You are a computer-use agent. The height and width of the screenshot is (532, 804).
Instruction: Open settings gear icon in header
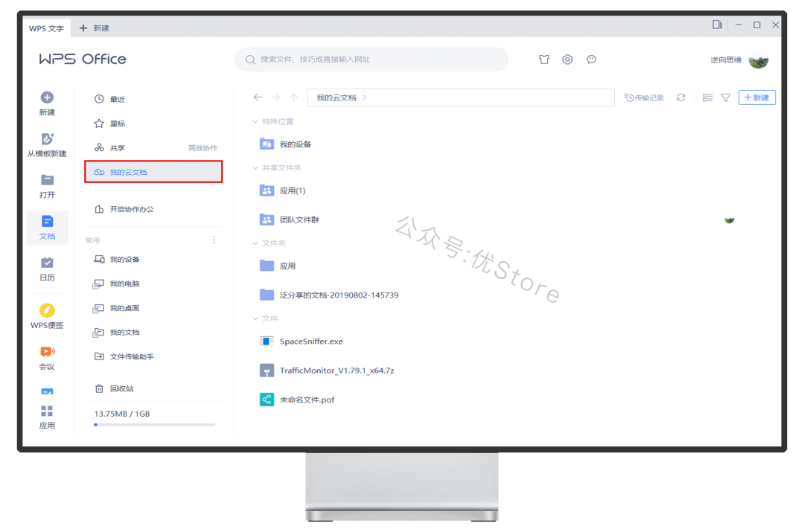(567, 60)
